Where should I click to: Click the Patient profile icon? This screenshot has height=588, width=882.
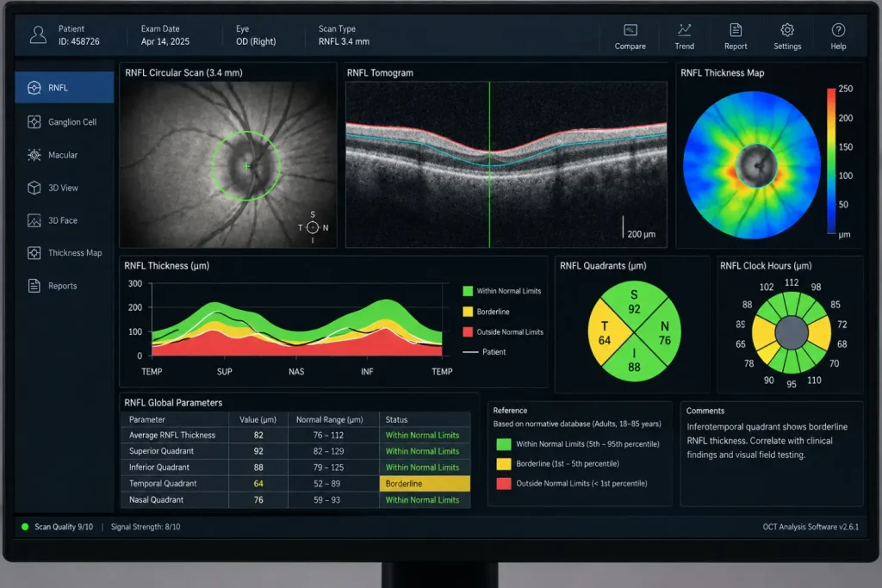38,34
